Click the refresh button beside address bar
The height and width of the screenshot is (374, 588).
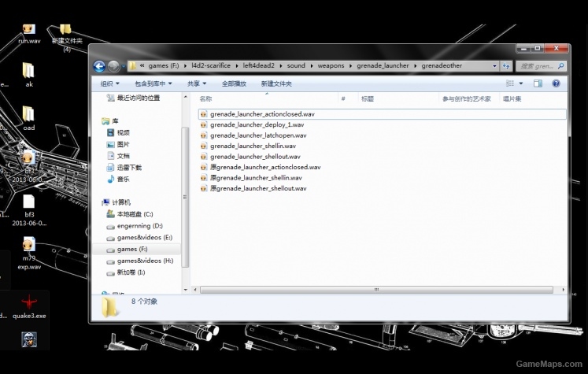pos(506,66)
